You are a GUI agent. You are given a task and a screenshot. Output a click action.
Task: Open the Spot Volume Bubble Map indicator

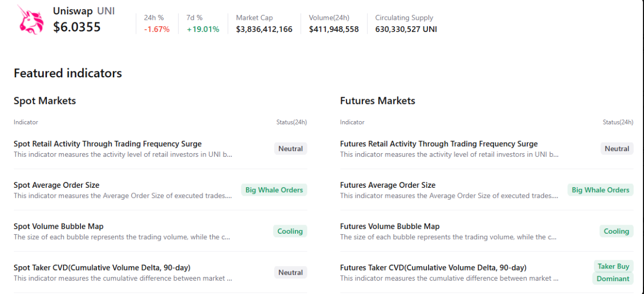tap(59, 226)
